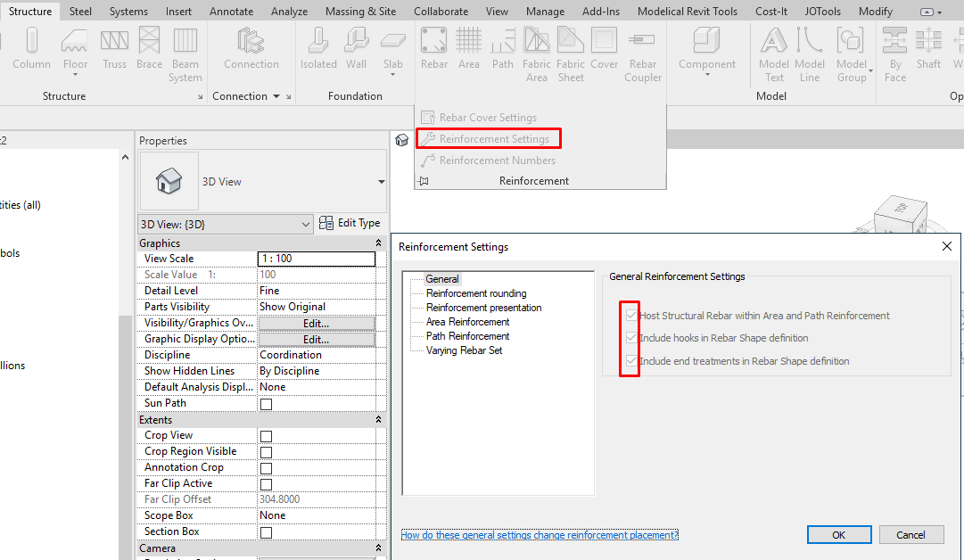Select the Model Line tool
Image resolution: width=964 pixels, height=560 pixels.
coord(810,54)
